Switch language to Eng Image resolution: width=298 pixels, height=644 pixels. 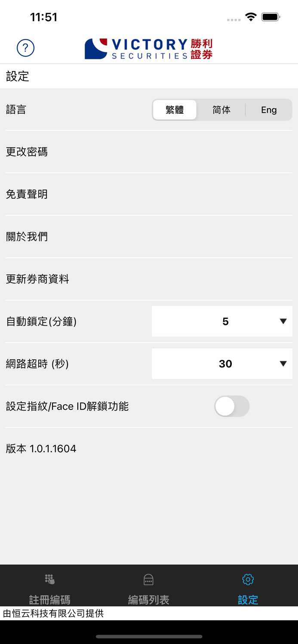click(269, 110)
